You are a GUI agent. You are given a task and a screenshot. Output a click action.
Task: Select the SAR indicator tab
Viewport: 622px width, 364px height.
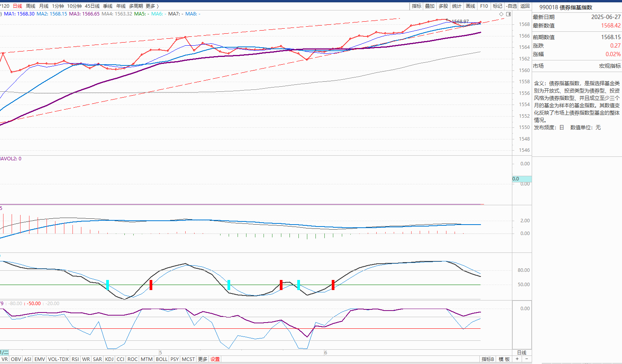coord(98,359)
